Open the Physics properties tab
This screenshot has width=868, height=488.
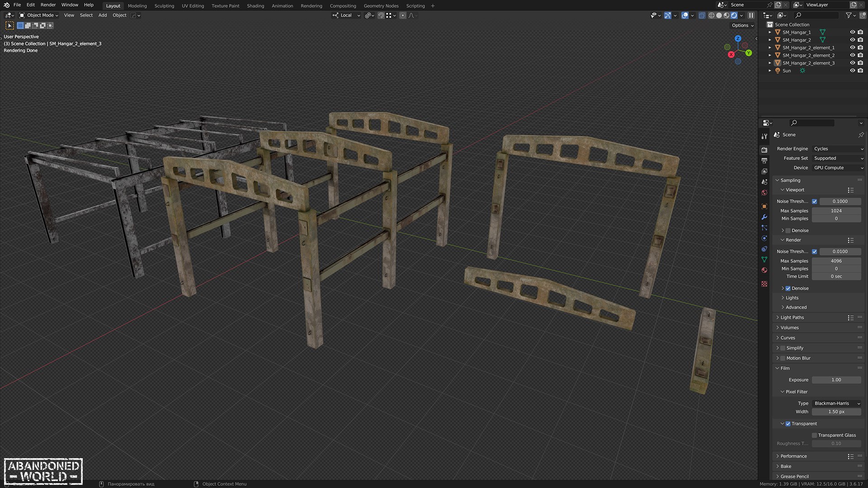[764, 238]
